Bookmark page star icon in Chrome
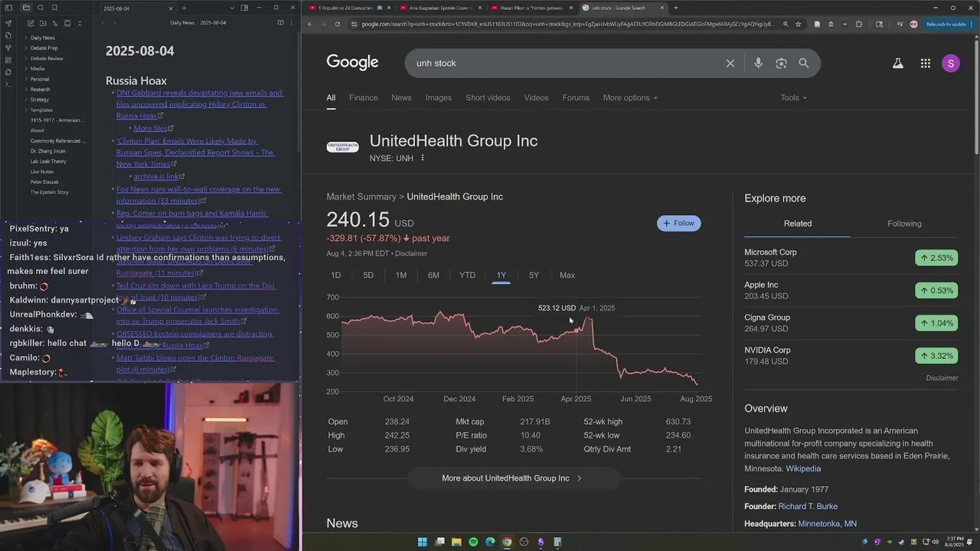The width and height of the screenshot is (980, 551). pos(799,24)
